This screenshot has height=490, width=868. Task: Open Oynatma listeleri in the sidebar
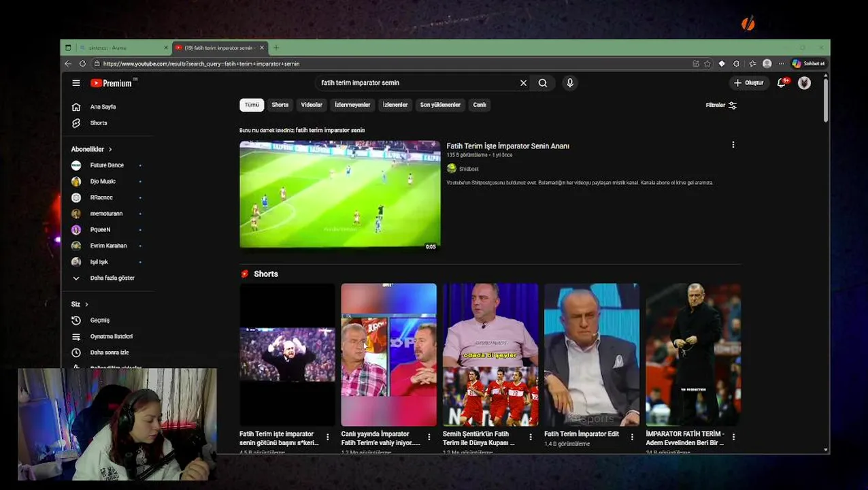point(112,337)
